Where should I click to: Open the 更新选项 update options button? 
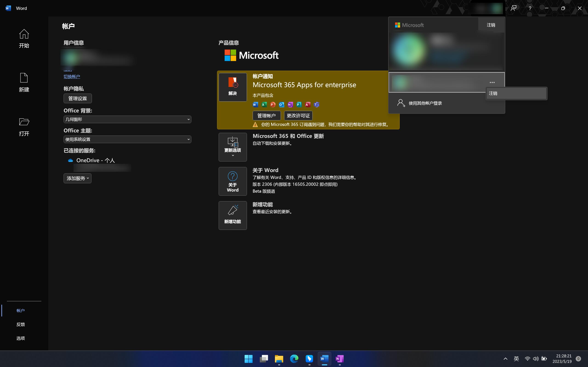[232, 147]
